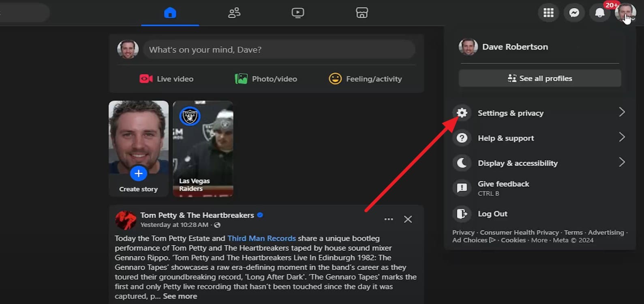The width and height of the screenshot is (644, 304).
Task: Open the Marketplace tab icon
Action: point(362,13)
